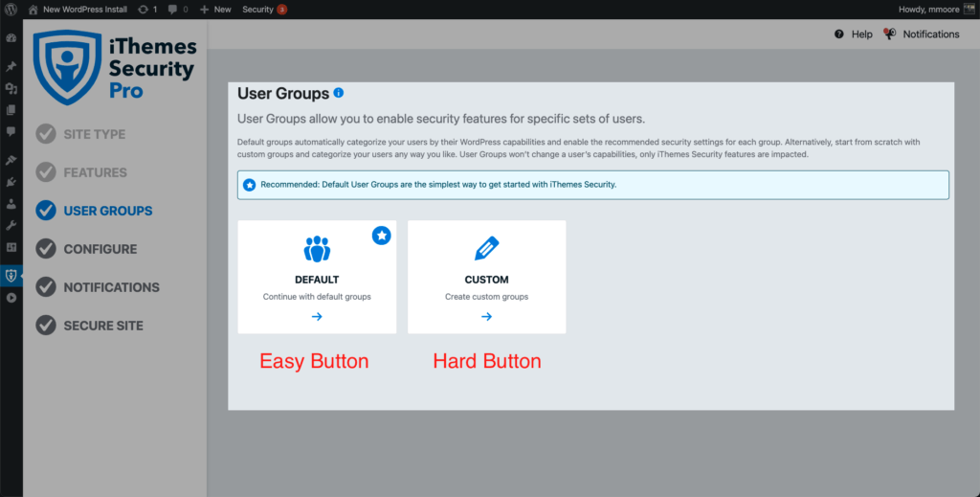The height and width of the screenshot is (497, 980).
Task: Click the Features checkmark circle
Action: point(46,172)
